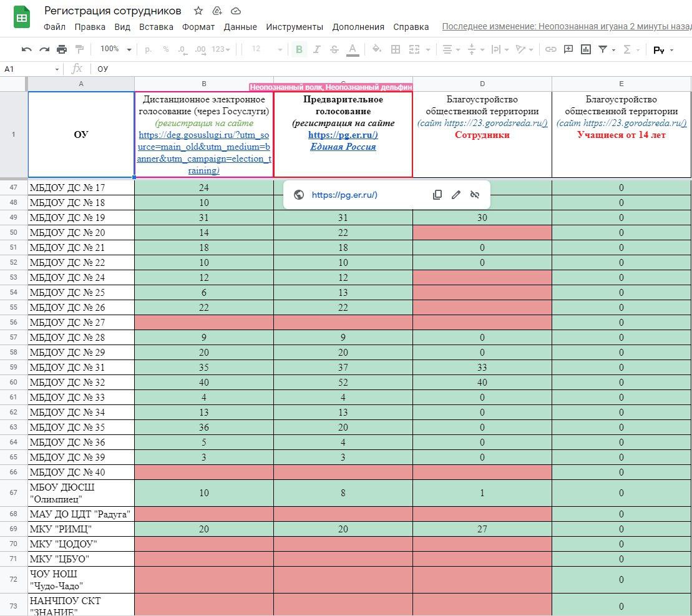This screenshot has width=692, height=616.
Task: Star the document Регистрация сотрудников
Action: coord(198,11)
